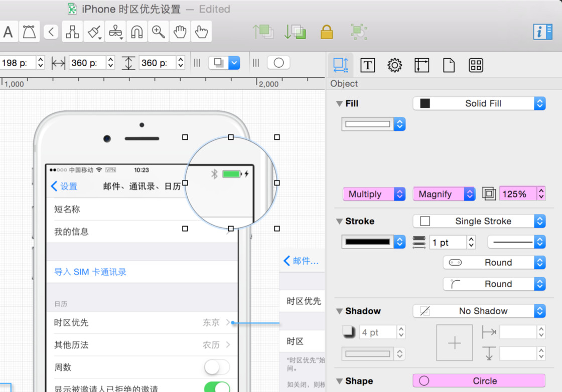Toggle the Info inspector button
The image size is (562, 392).
[x=542, y=32]
